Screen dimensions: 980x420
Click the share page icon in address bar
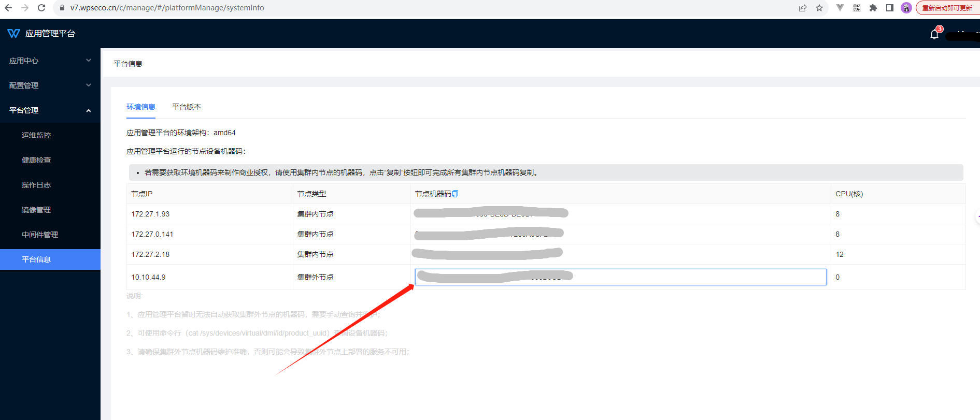803,8
